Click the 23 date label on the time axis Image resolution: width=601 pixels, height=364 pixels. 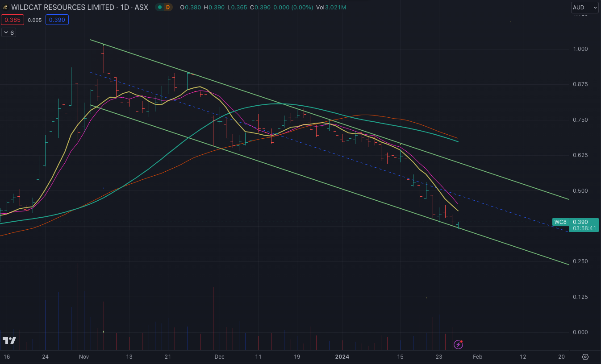439,357
